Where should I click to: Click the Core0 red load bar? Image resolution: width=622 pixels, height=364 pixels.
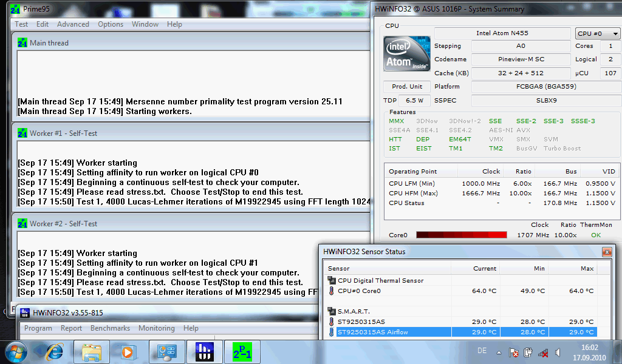point(462,235)
